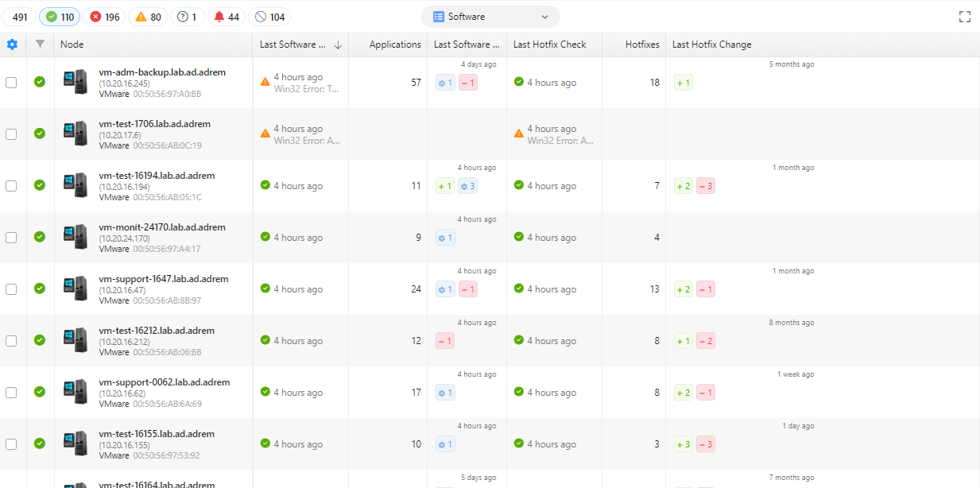Click hotfixes count 18 for vm-adm-backup
Image resolution: width=980 pixels, height=488 pixels.
[655, 83]
